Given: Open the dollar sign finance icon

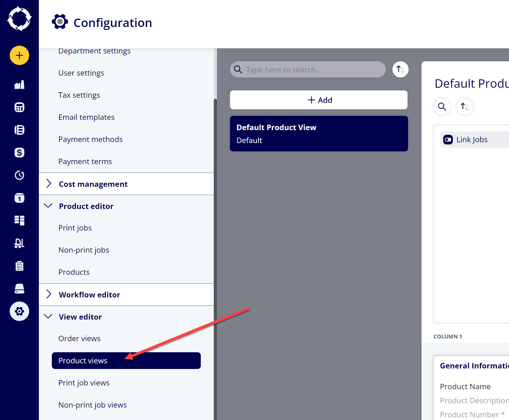Looking at the screenshot, I should 19,153.
